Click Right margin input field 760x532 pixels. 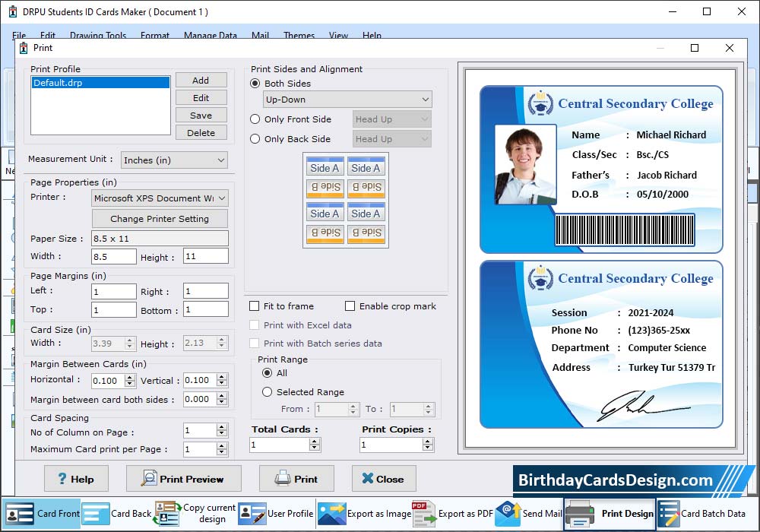(205, 291)
